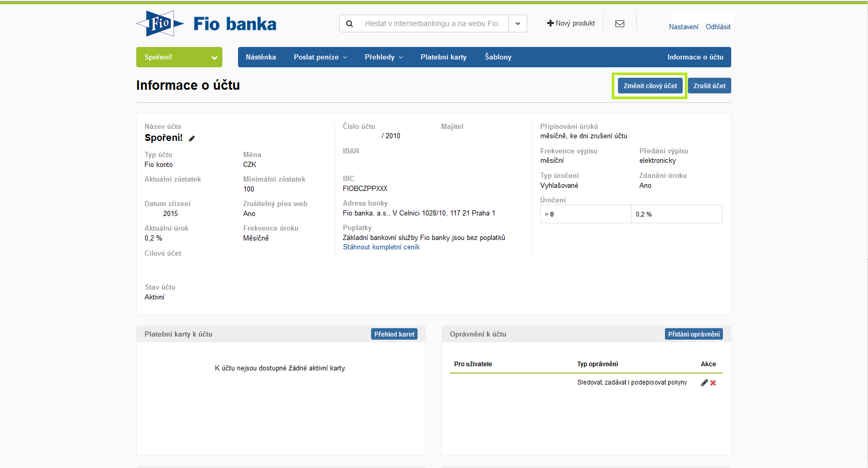868x468 pixels.
Task: Click the Vyhlašované interest type value
Action: [x=559, y=185]
